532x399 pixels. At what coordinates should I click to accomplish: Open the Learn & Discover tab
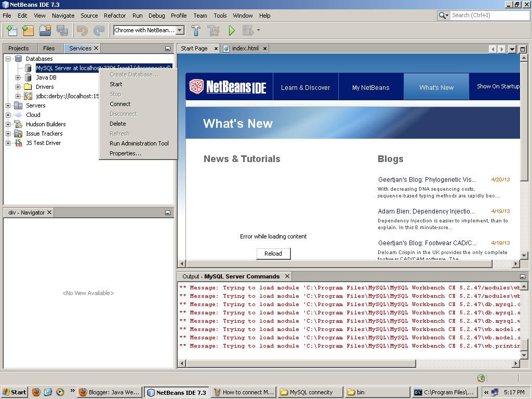coord(305,87)
